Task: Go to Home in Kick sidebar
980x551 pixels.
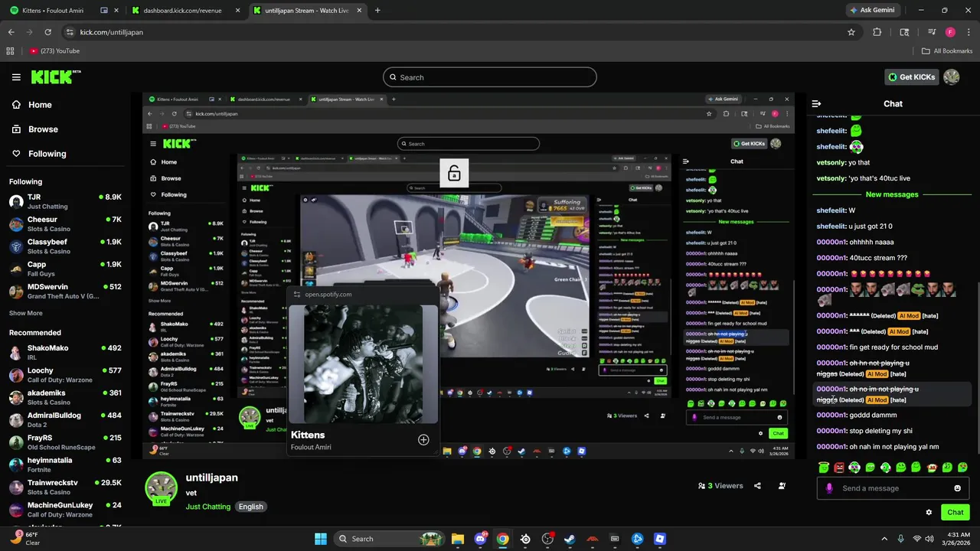Action: click(x=32, y=105)
